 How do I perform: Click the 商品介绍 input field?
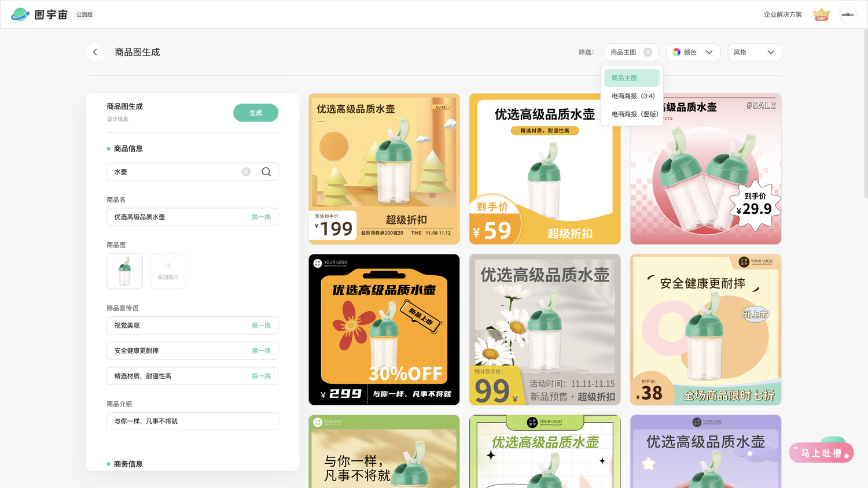[x=192, y=421]
